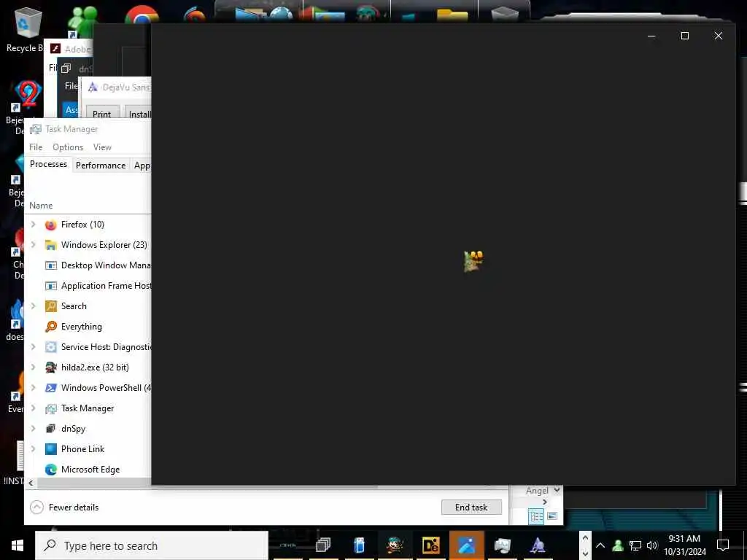Select the Everything process icon
The height and width of the screenshot is (560, 747).
coord(50,327)
